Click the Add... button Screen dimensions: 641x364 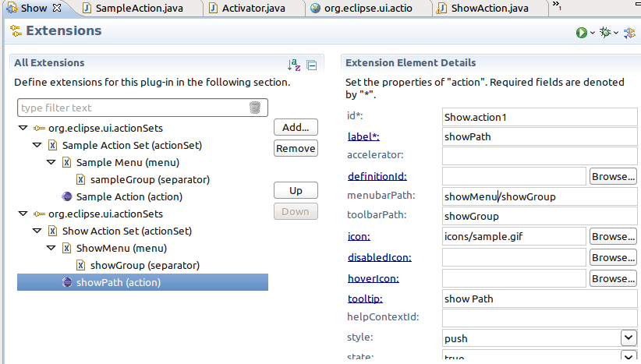[296, 127]
